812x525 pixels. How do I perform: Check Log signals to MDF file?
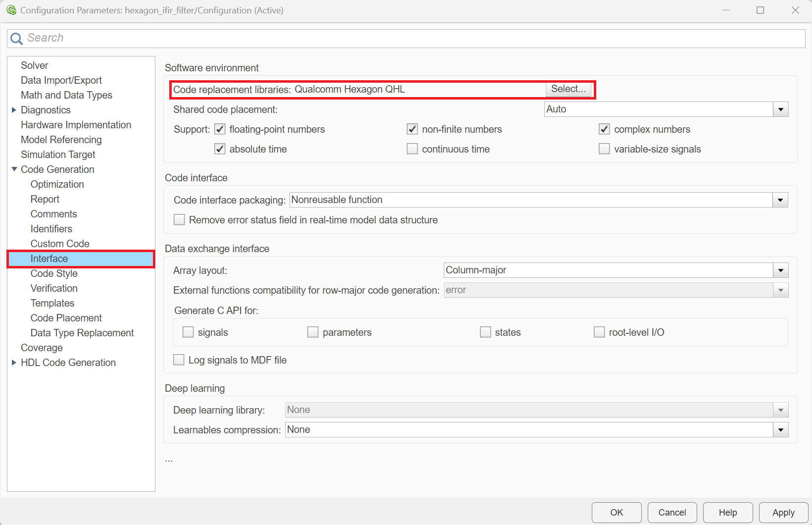coord(179,360)
